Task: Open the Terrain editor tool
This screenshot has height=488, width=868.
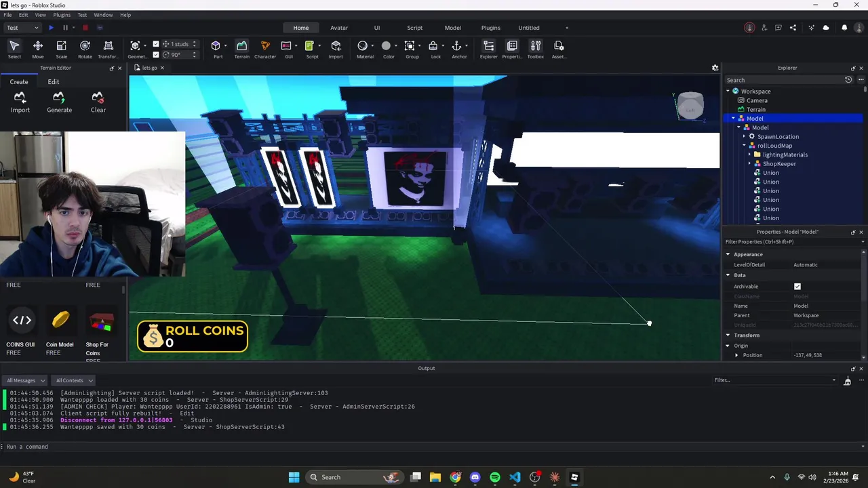Action: [x=241, y=49]
